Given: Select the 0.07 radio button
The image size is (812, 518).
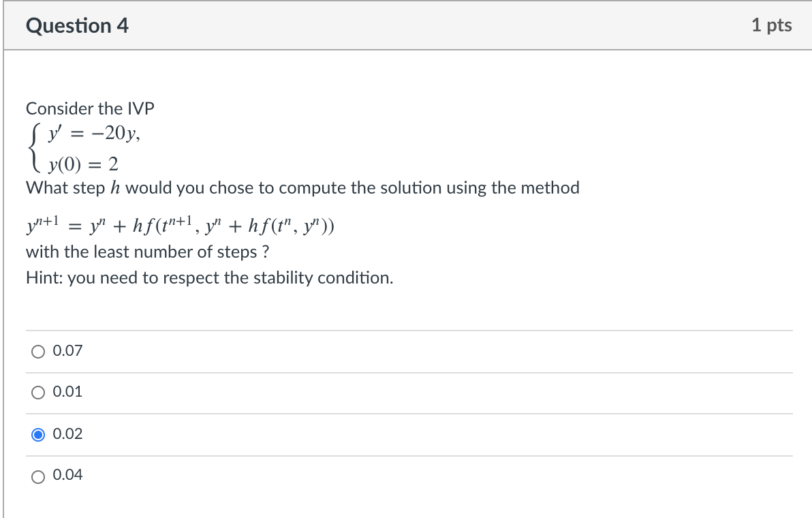Looking at the screenshot, I should 37,352.
